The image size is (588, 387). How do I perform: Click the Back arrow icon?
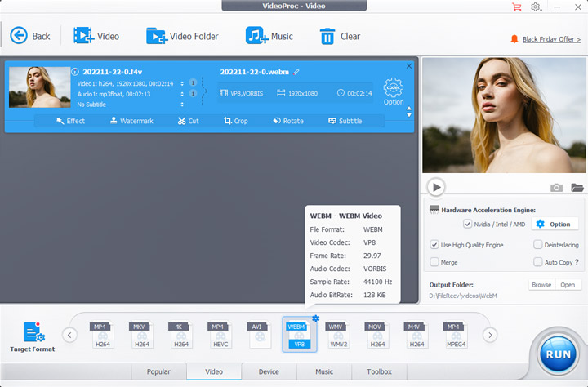[x=19, y=36]
